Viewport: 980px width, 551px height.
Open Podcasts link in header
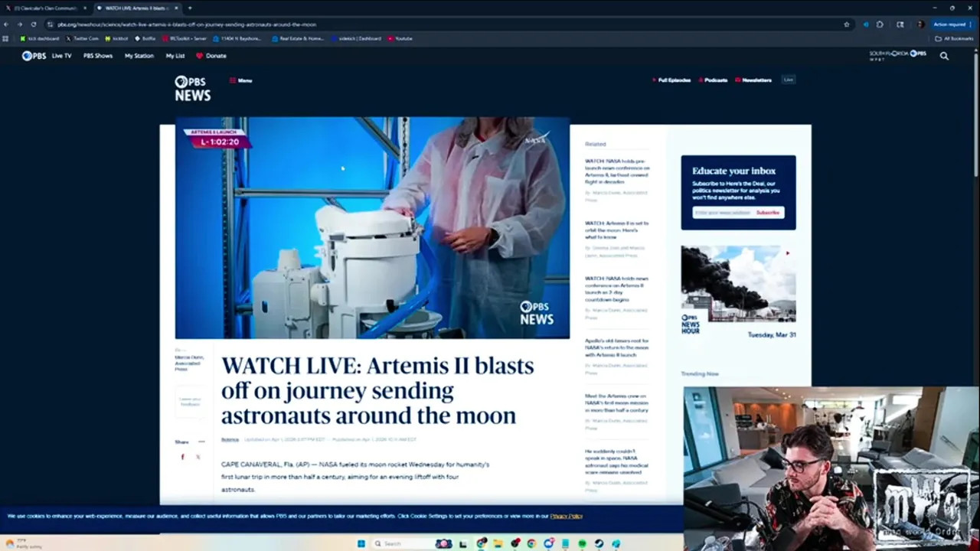(x=713, y=80)
